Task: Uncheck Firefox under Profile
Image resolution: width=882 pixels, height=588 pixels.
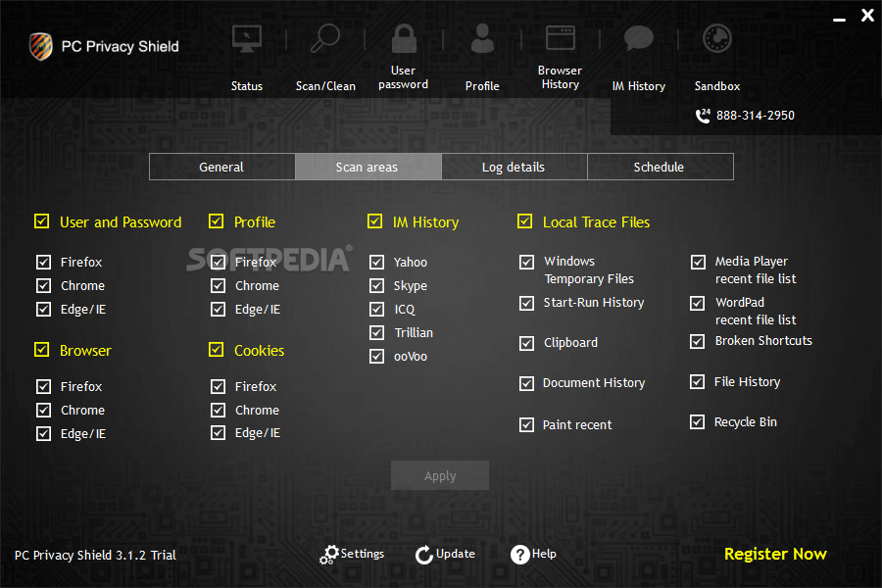Action: click(218, 262)
